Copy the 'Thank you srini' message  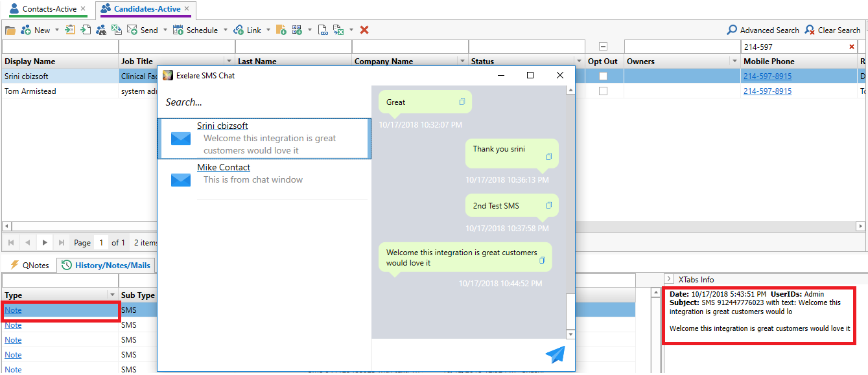click(x=549, y=157)
